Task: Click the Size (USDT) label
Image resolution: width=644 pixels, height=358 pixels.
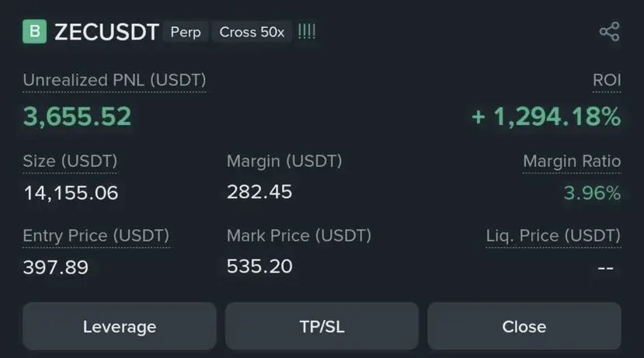Action: click(70, 162)
